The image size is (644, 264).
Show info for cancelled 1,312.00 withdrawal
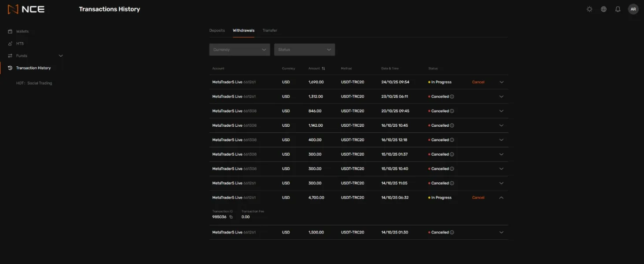(452, 97)
